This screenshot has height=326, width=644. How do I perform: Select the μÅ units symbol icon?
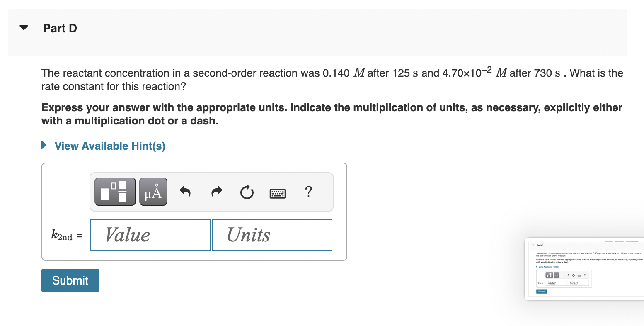coord(153,191)
